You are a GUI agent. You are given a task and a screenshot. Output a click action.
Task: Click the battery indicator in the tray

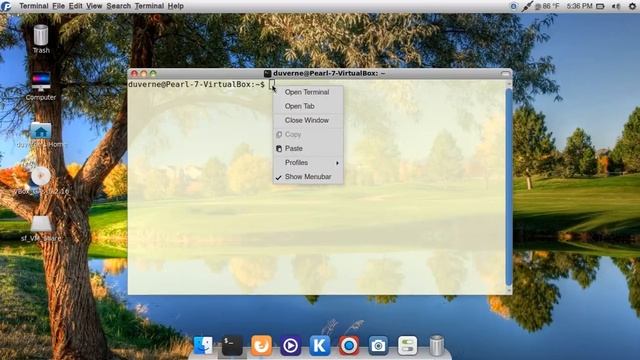(600, 6)
